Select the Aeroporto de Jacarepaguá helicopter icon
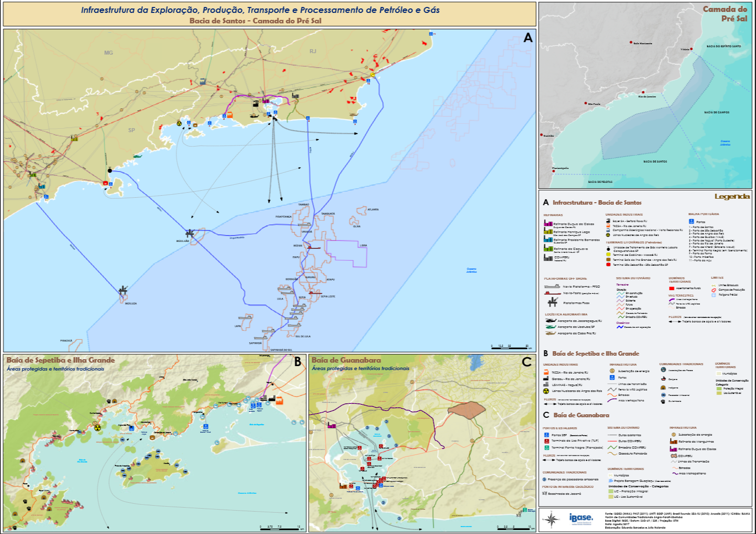This screenshot has height=534, width=756. tap(550, 321)
